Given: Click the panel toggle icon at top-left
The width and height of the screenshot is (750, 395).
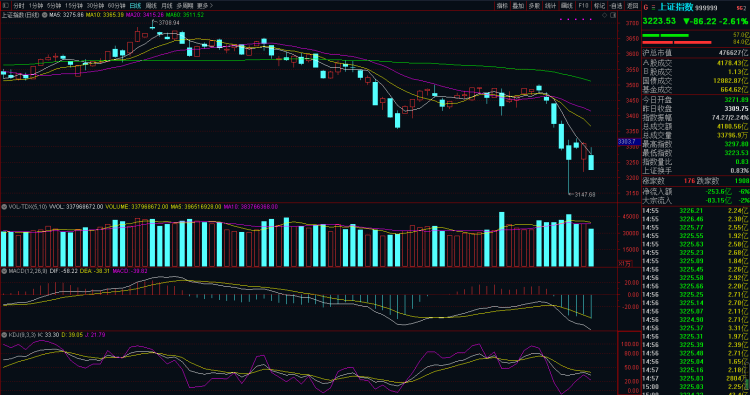Looking at the screenshot, I should [x=6, y=6].
